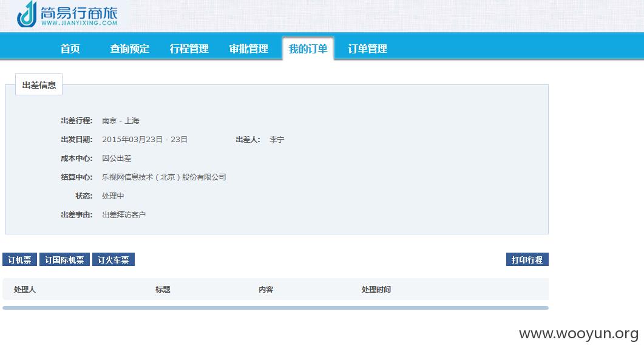Click the reason text 出差拜访客户
This screenshot has height=351, width=644.
tap(124, 215)
